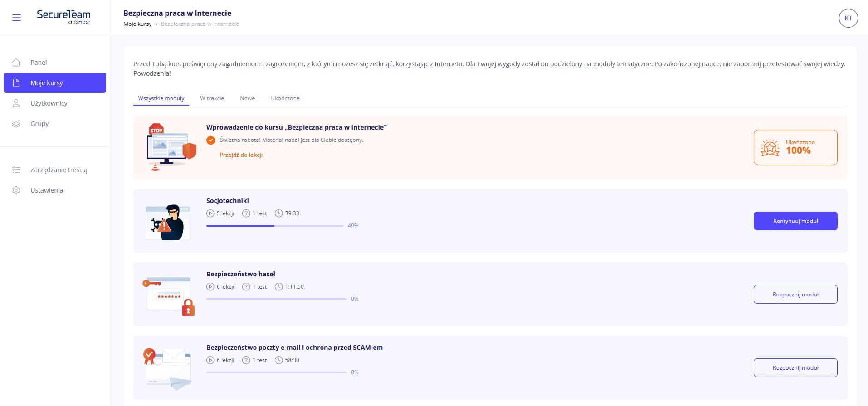Click the Kontynuuj moduł button

795,221
